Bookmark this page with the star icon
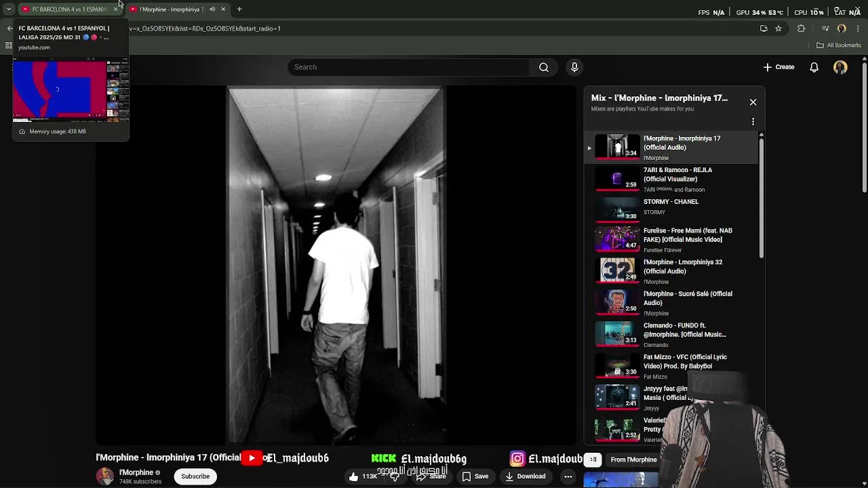868x488 pixels. click(778, 28)
